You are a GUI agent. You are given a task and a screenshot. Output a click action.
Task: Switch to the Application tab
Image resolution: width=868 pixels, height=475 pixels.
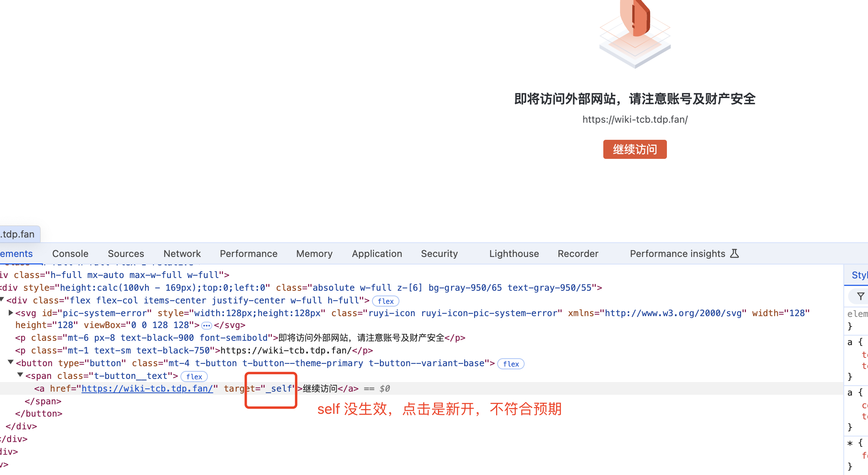[x=377, y=254]
